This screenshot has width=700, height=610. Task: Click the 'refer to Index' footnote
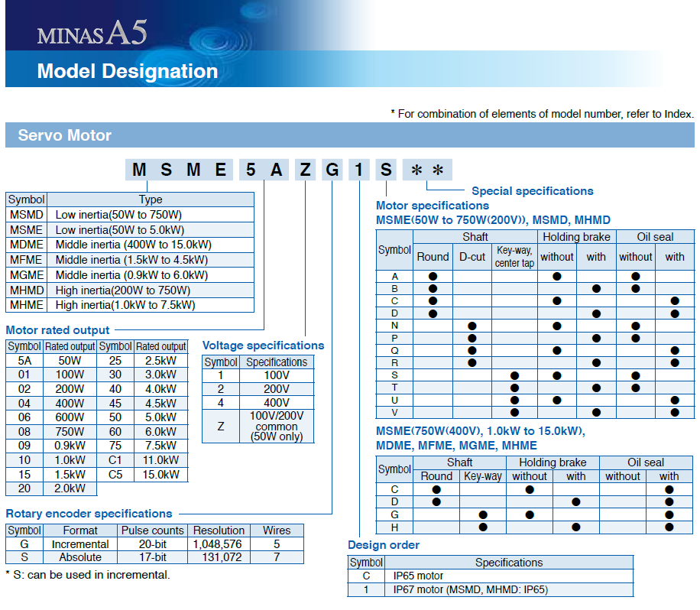(542, 114)
